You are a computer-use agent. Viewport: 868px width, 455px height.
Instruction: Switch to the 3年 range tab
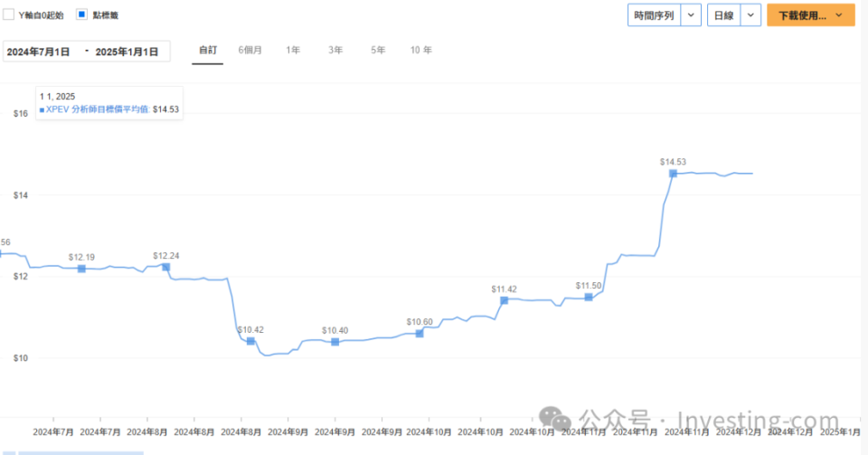335,51
